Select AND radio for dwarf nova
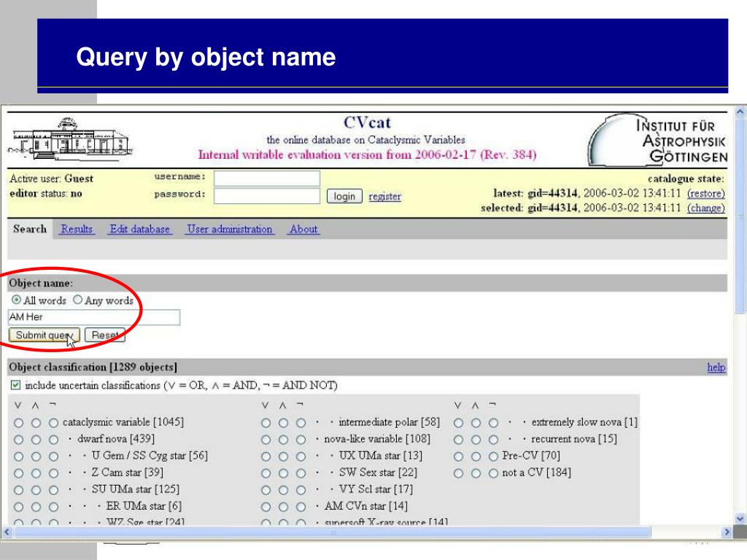This screenshot has width=747, height=560. click(36, 440)
